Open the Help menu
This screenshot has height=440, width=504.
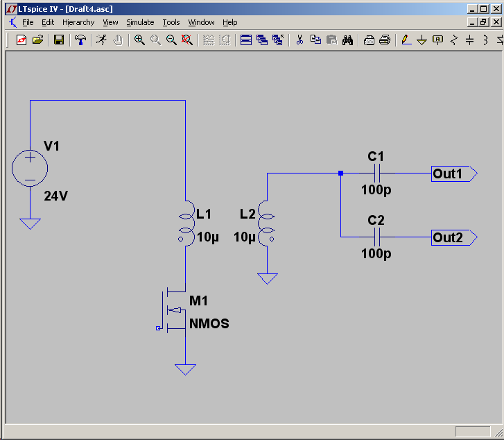coord(229,22)
